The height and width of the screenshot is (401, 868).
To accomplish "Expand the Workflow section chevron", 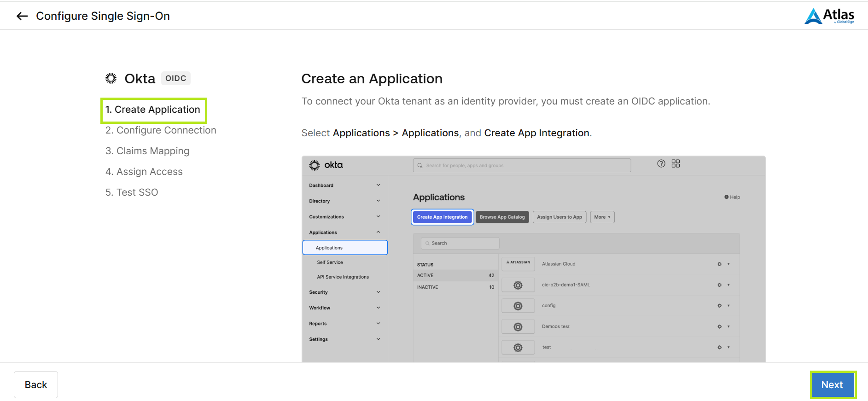I will 379,308.
